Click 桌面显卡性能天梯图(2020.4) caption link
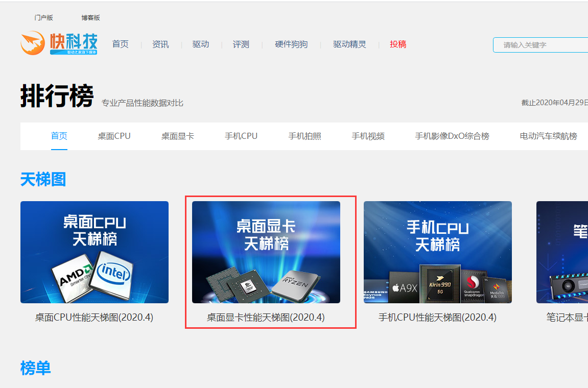This screenshot has height=388, width=588. click(266, 318)
